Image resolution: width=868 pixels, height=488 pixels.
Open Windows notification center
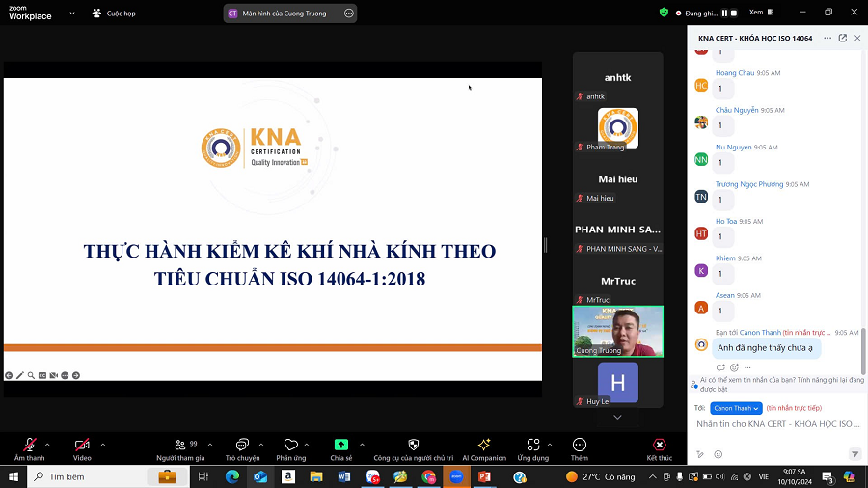click(x=828, y=477)
